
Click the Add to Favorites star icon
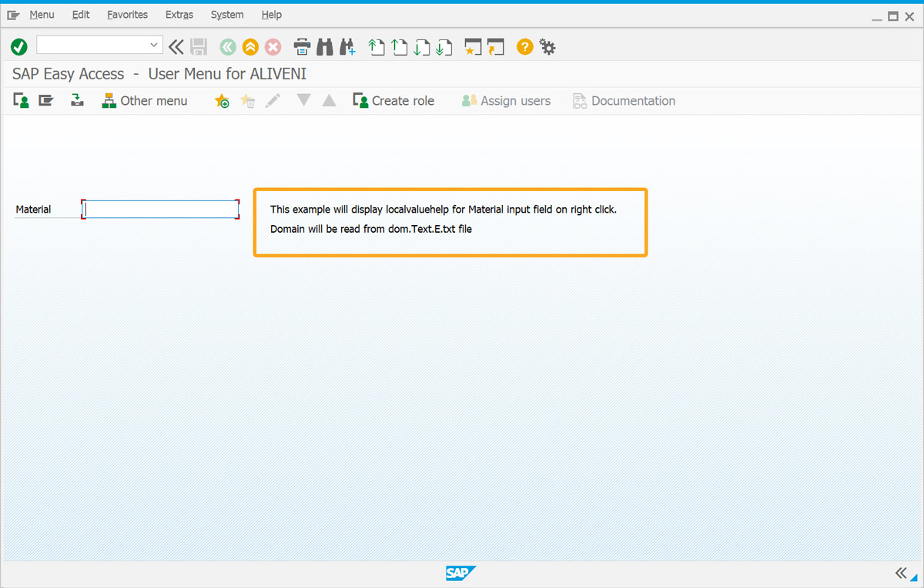click(x=222, y=101)
